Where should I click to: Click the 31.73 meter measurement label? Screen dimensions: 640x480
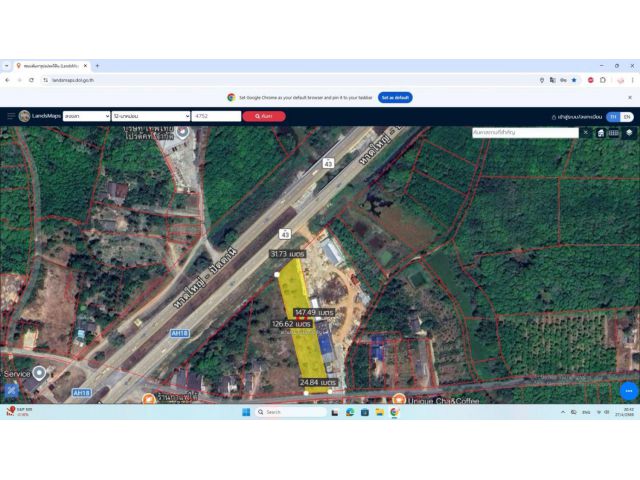(288, 254)
